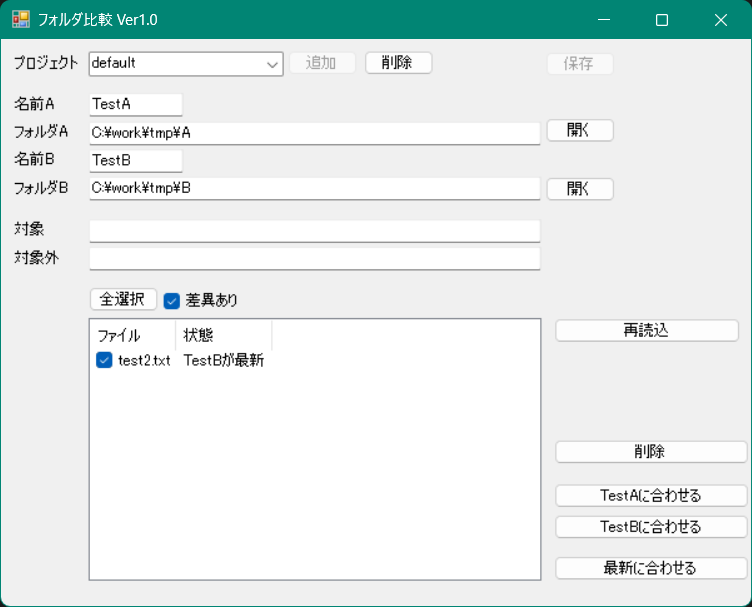Click the フォルダB path field
Screen dimensions: 752x607
(x=314, y=188)
